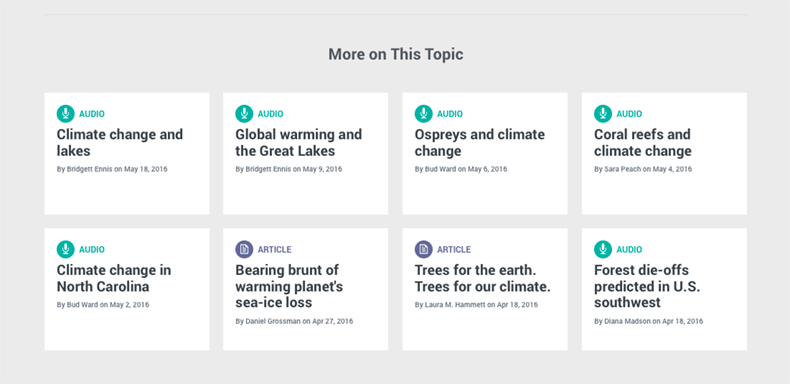Click the byline Laura M. Hammett on Apr 18
Screen dimensions: 790x384
click(x=476, y=305)
